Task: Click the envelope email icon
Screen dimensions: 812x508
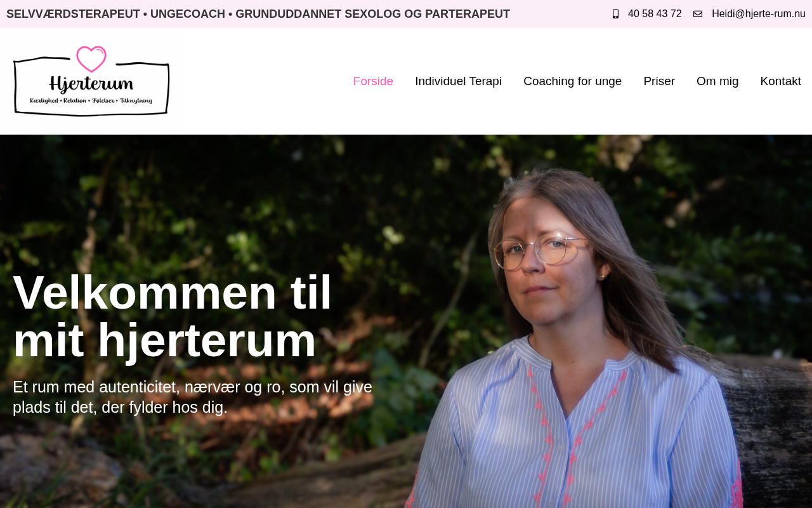Action: (x=698, y=14)
